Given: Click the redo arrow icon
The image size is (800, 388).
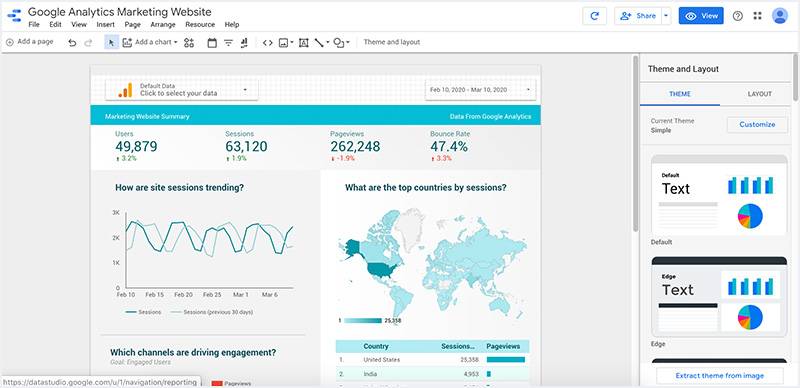Looking at the screenshot, I should pyautogui.click(x=88, y=42).
